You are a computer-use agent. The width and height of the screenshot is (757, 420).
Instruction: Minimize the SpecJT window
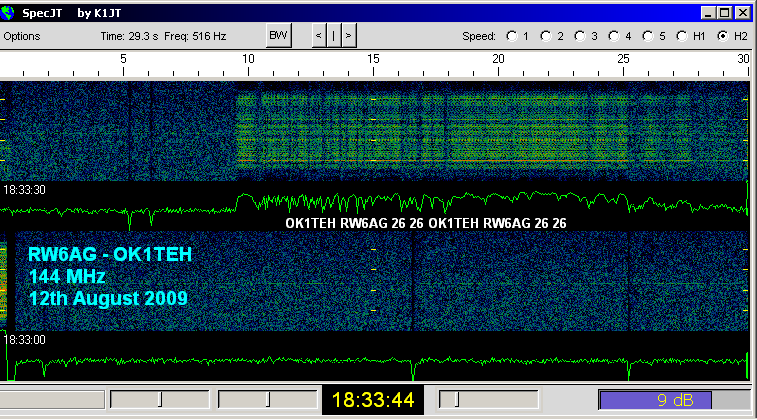pyautogui.click(x=708, y=13)
